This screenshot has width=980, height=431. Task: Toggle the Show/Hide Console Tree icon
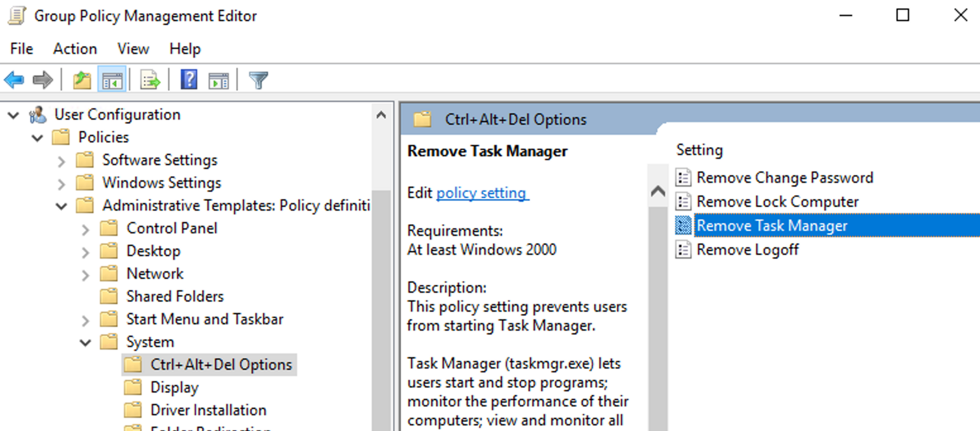tap(112, 80)
